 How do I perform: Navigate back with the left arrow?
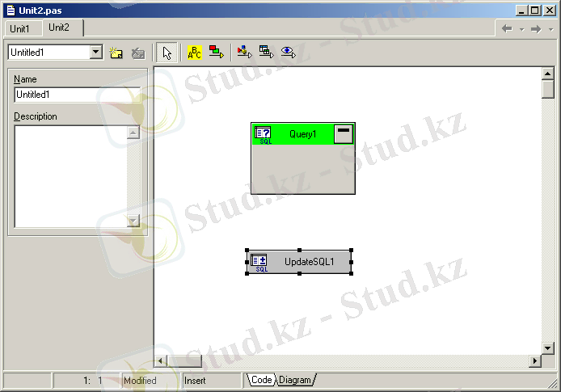pos(507,28)
